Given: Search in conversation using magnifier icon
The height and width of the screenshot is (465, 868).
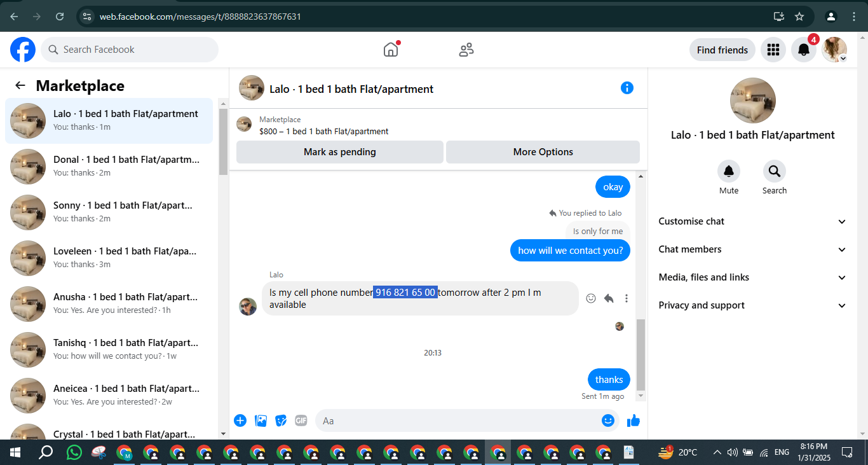Looking at the screenshot, I should click(775, 171).
